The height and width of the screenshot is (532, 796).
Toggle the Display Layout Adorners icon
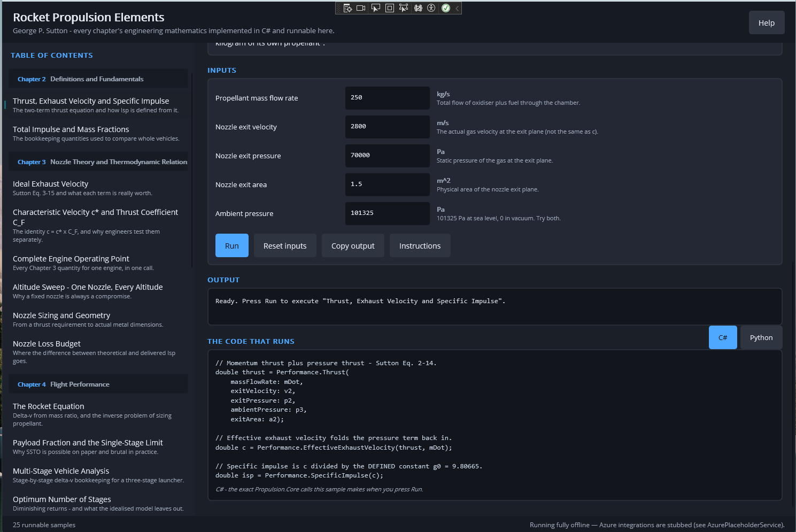tap(390, 8)
